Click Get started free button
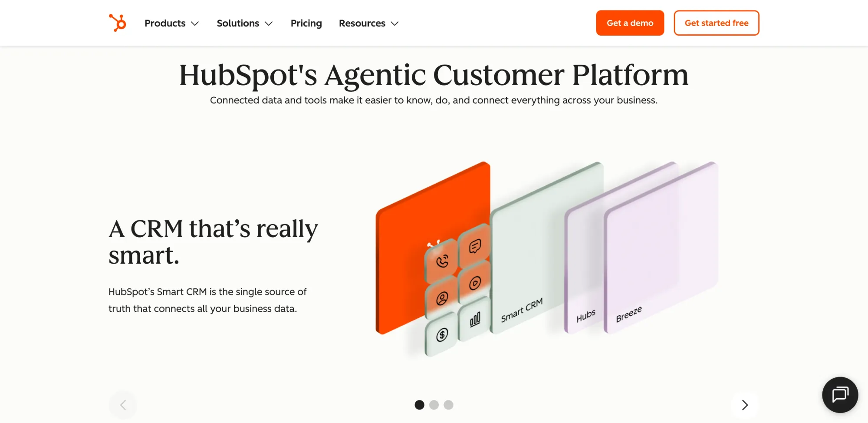The image size is (868, 423). (717, 23)
